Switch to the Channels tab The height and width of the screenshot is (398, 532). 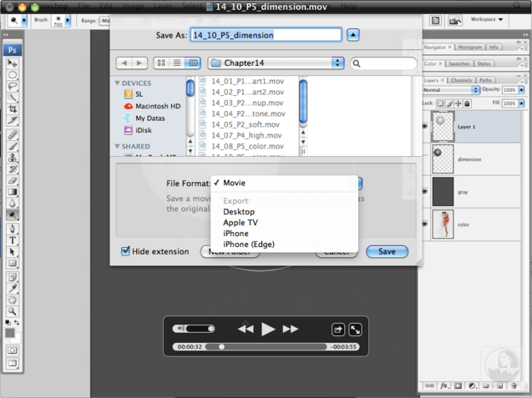(460, 80)
